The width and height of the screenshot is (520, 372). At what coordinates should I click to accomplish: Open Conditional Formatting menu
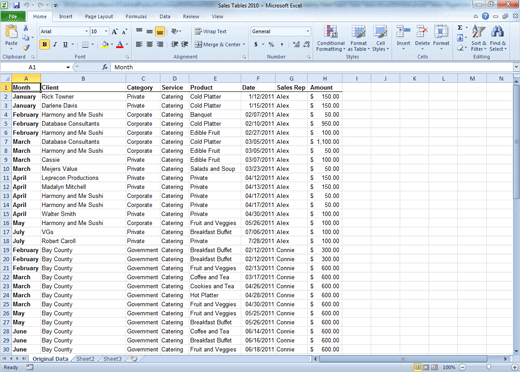pos(330,38)
